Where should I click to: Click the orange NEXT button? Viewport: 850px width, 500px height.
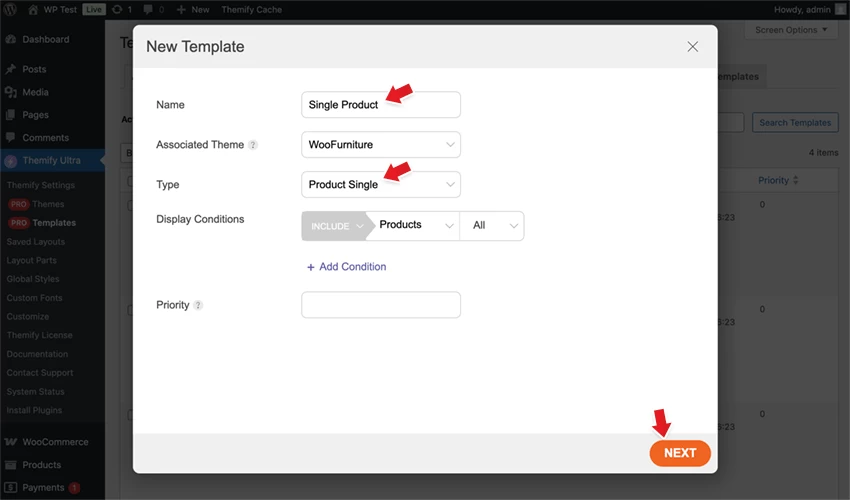point(680,453)
